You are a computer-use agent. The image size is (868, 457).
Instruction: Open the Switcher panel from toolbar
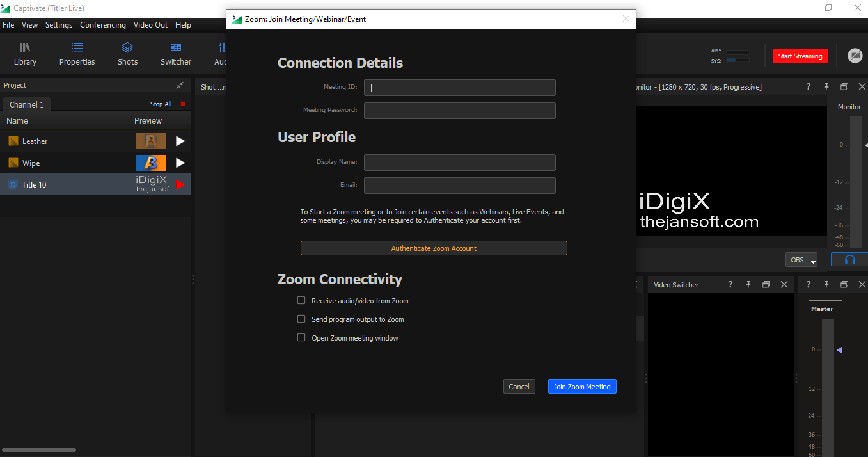click(x=176, y=54)
